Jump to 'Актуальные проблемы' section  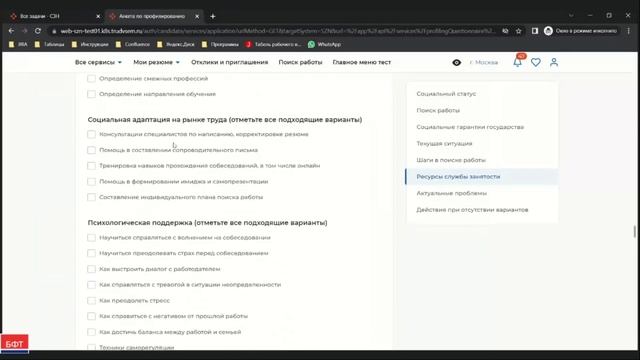click(451, 193)
